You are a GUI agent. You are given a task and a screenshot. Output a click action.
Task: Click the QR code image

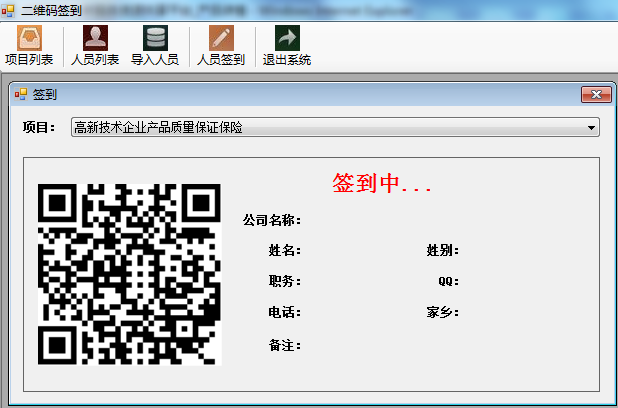[x=129, y=274]
